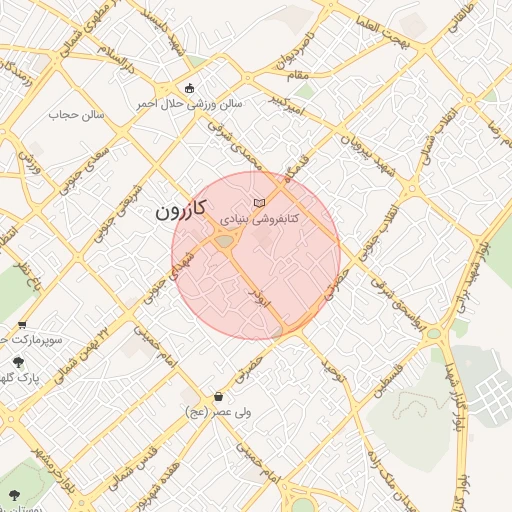512x512 pixels.
Task: Click the green oval square inside the red circle
Action: point(224,241)
